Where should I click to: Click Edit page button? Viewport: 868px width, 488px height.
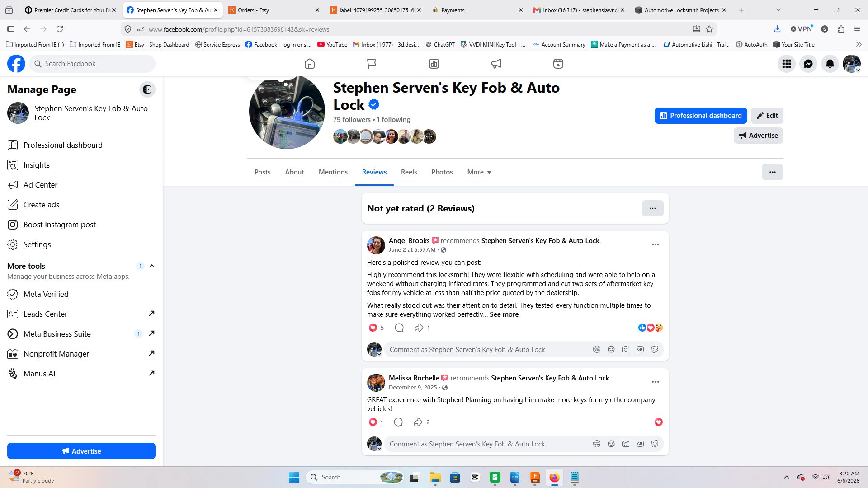tap(767, 116)
